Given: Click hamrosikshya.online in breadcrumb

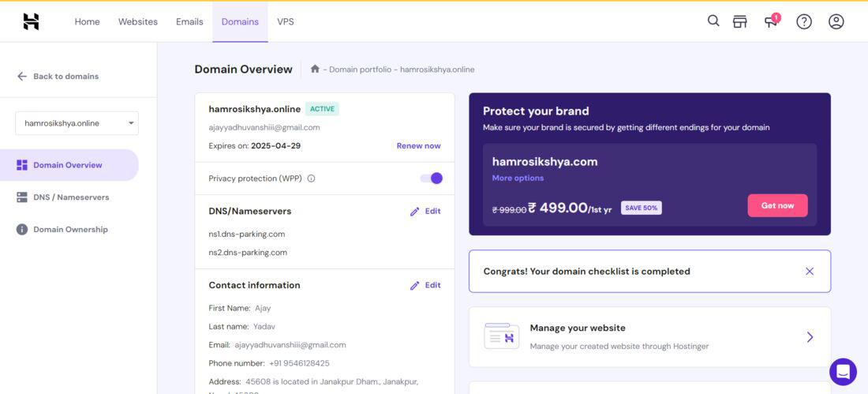Looking at the screenshot, I should click(x=437, y=69).
